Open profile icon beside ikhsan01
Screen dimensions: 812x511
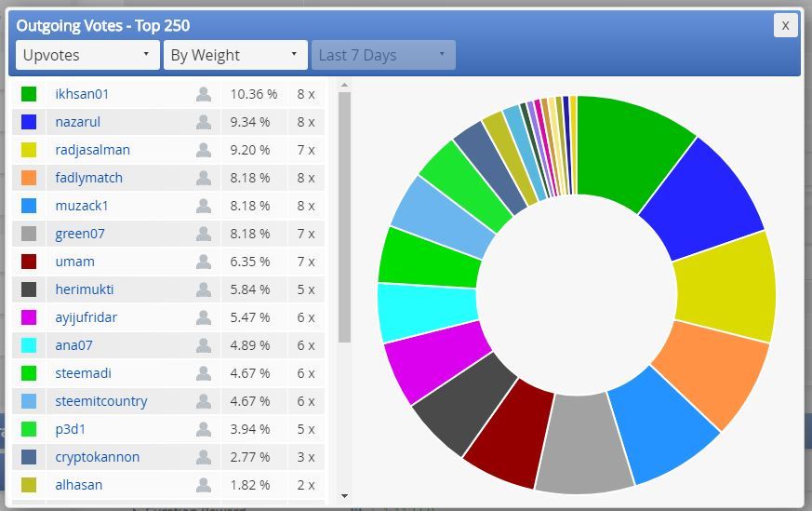pyautogui.click(x=204, y=94)
